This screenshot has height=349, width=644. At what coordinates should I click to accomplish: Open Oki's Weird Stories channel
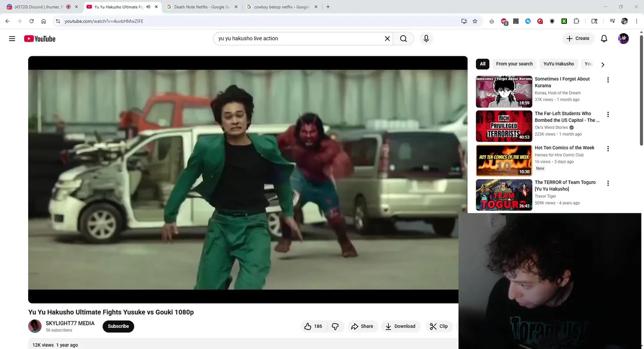551,127
